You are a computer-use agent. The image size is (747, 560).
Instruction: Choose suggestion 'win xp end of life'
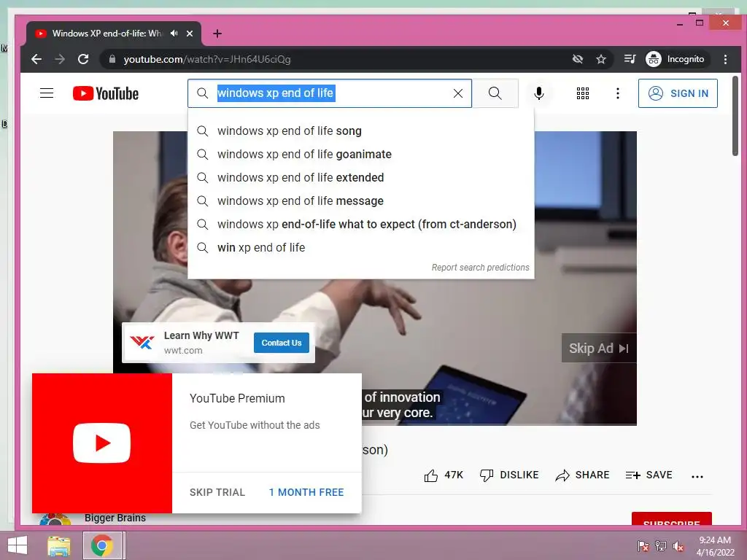pos(360,248)
